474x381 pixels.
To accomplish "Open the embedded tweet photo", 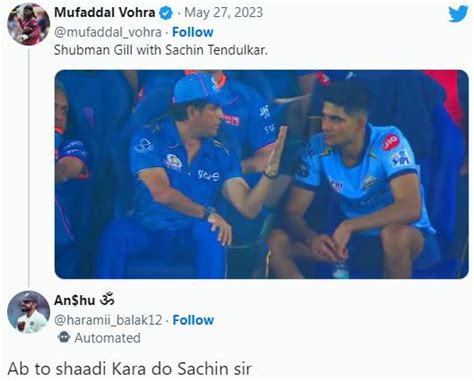I will tap(262, 174).
